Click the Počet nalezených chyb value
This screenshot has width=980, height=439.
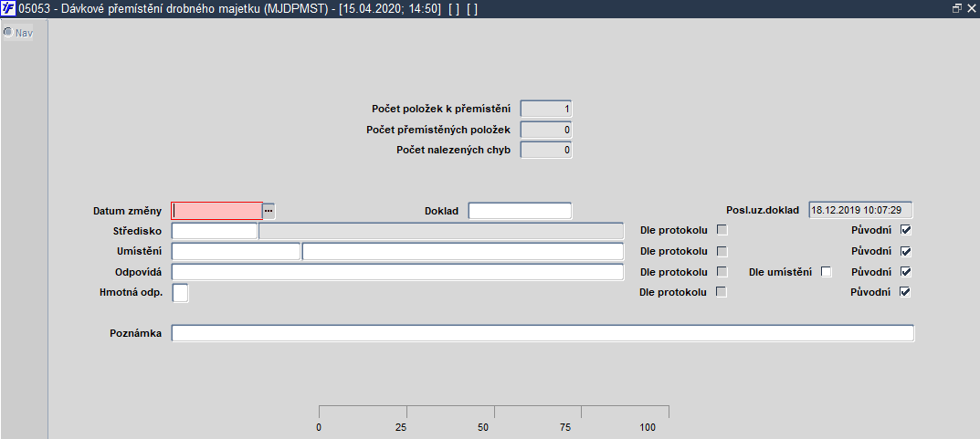pyautogui.click(x=546, y=151)
